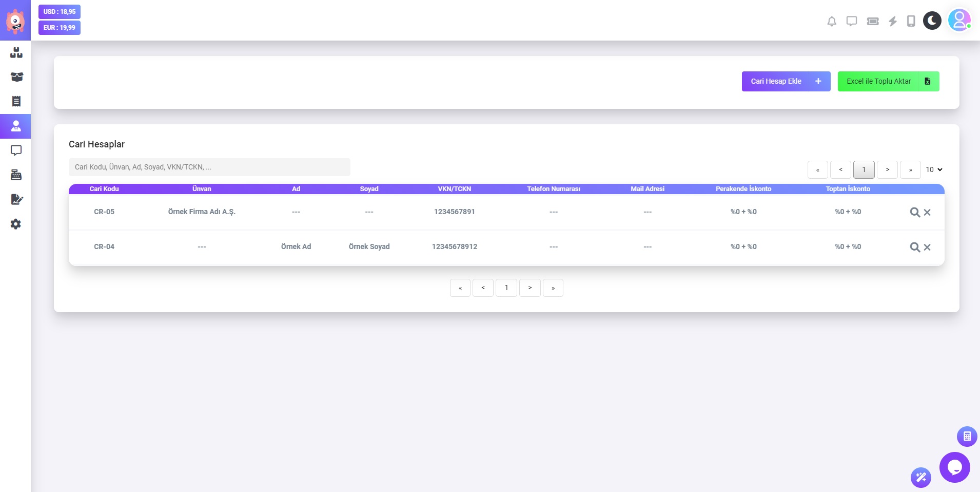Focus the Cari Hesaplar search field

coord(209,167)
